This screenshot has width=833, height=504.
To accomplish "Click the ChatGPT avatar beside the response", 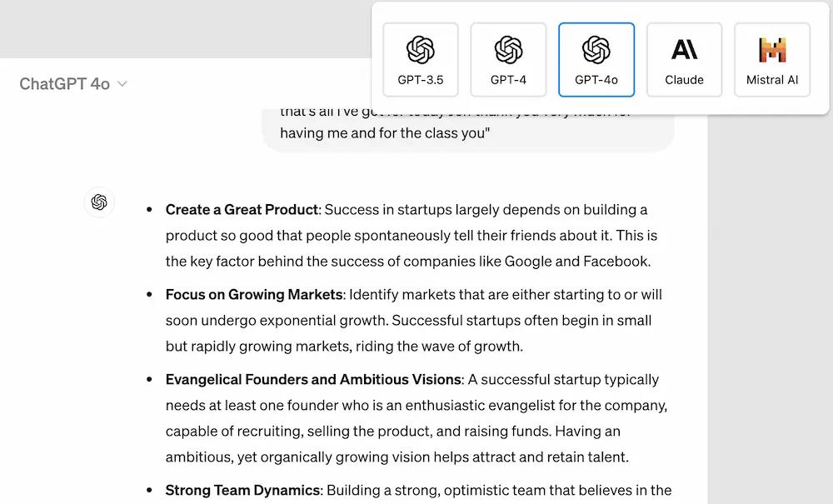I will 99,202.
